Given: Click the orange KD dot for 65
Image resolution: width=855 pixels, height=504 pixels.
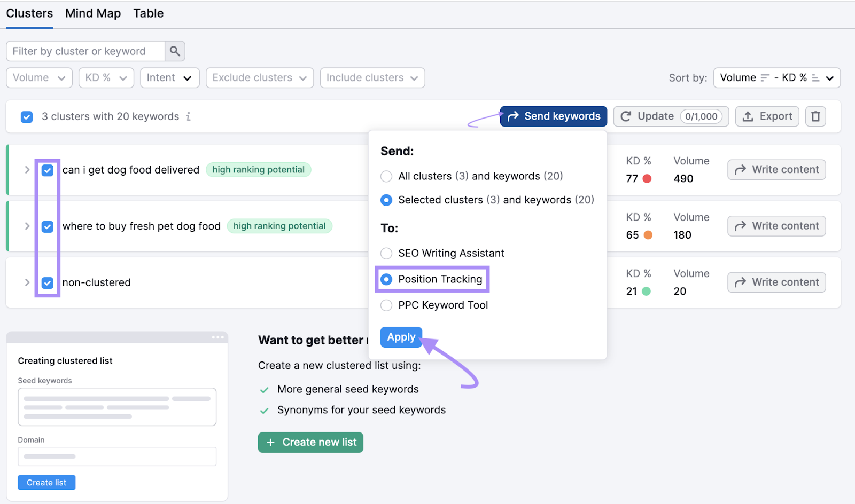Looking at the screenshot, I should click(x=648, y=235).
